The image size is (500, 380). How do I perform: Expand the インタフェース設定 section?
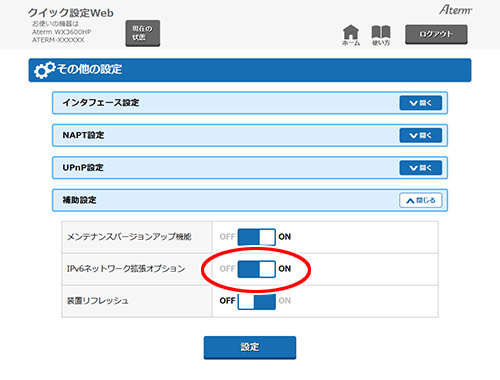click(421, 103)
